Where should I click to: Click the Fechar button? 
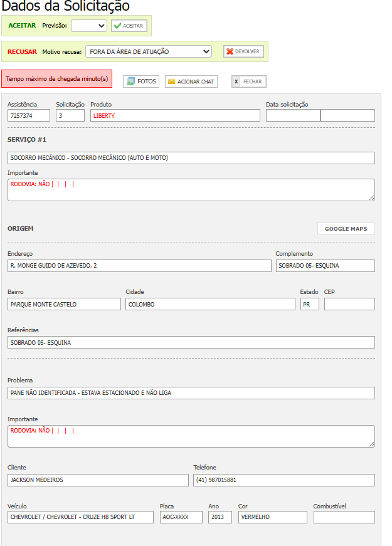point(249,81)
